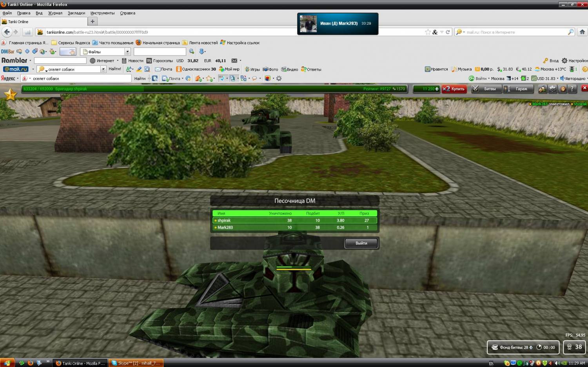Image resolution: width=588 pixels, height=367 pixels.
Task: Open Игры in mail.ru toolbar
Action: [x=252, y=69]
